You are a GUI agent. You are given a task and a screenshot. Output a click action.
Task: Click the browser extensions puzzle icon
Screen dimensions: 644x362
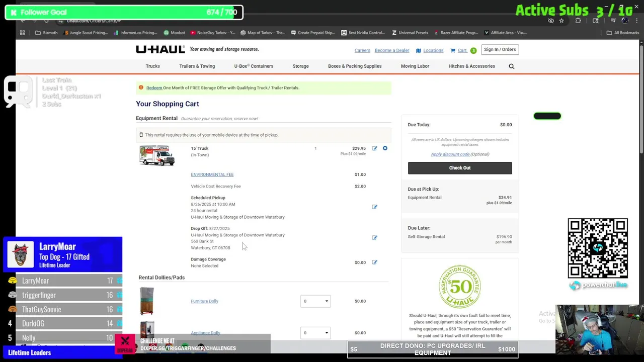(578, 21)
